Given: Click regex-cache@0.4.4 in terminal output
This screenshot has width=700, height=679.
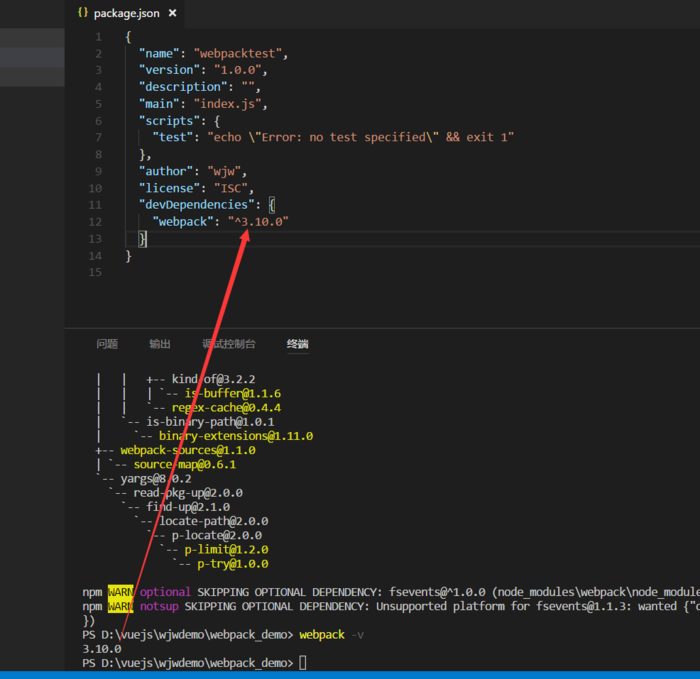Looking at the screenshot, I should pos(226,408).
